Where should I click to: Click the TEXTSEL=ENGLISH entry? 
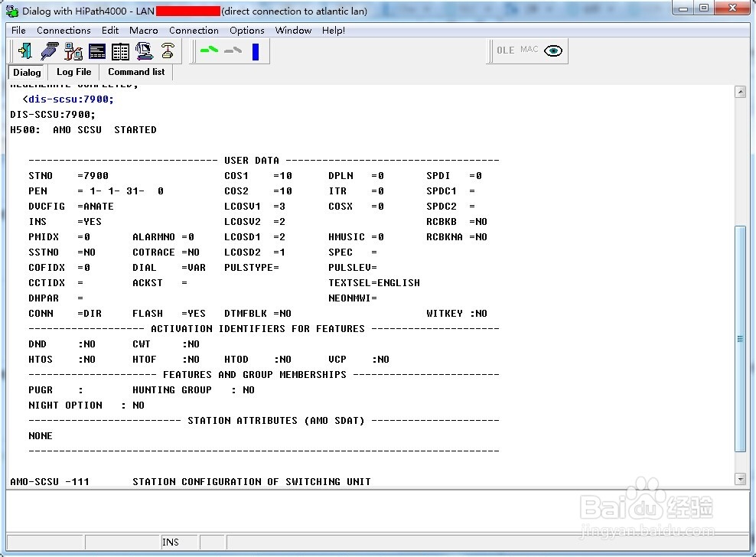point(374,283)
